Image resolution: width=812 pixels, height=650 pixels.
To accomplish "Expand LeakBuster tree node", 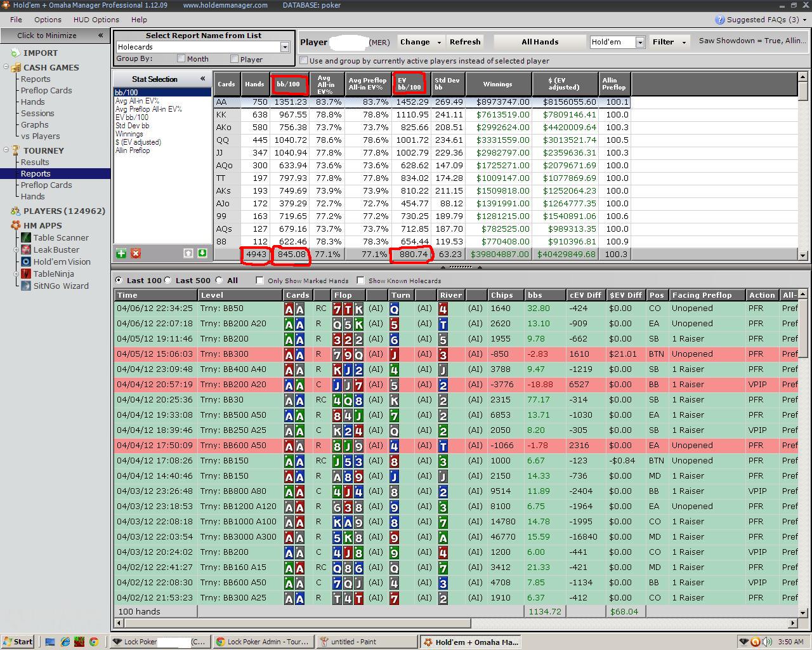I will tap(16, 249).
